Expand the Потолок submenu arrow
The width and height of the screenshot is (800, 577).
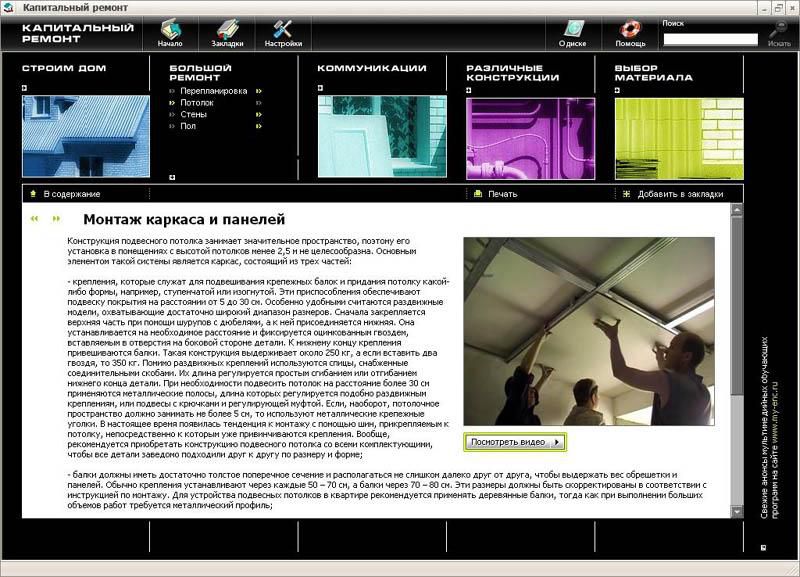pyautogui.click(x=259, y=103)
